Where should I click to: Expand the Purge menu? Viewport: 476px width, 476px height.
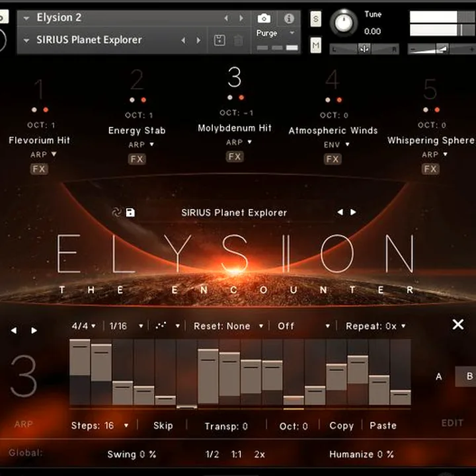pos(275,33)
